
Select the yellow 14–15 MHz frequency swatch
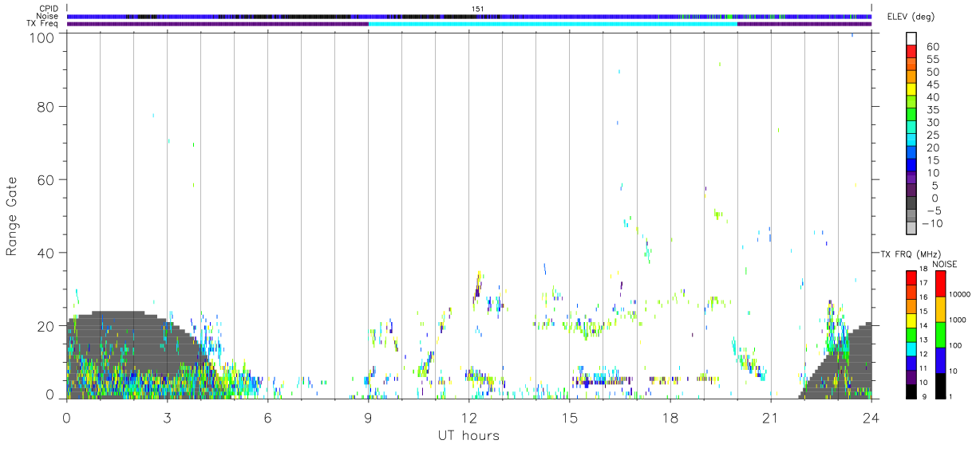point(911,320)
